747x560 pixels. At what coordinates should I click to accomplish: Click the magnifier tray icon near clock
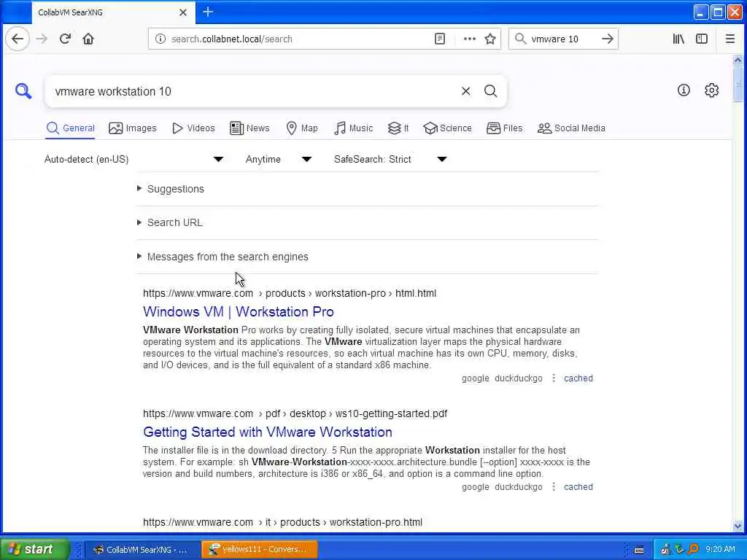[x=693, y=550]
